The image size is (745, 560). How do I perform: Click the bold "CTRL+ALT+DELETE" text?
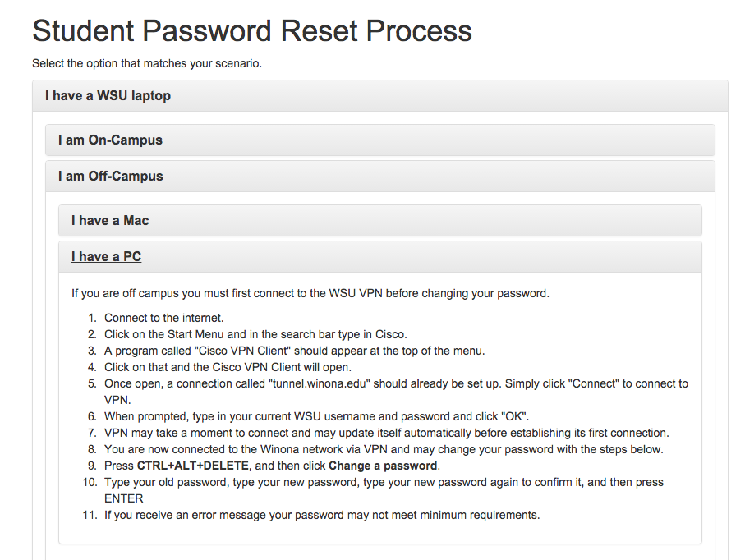tap(192, 466)
